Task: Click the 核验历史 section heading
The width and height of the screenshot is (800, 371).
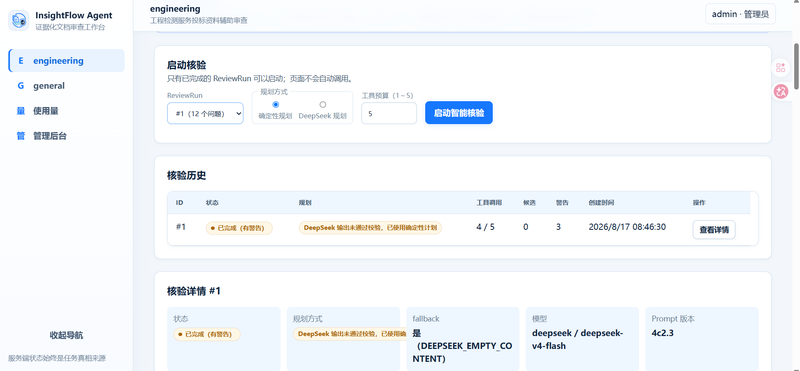Action: [x=187, y=176]
